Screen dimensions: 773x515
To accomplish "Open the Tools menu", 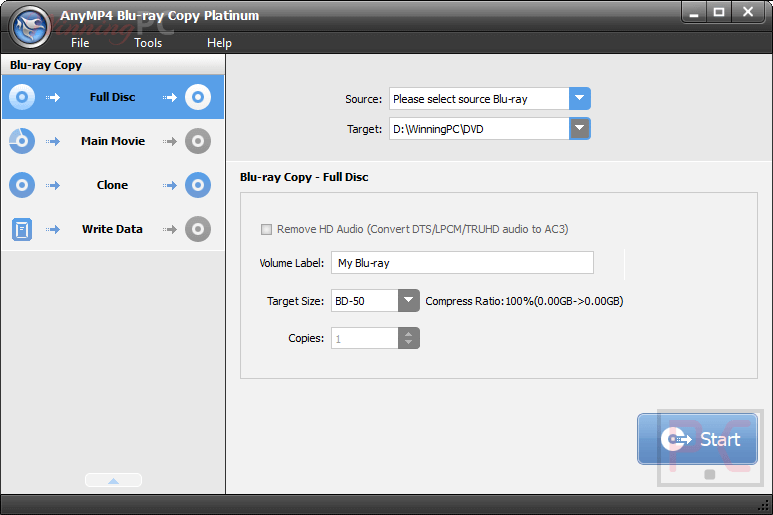I will click(x=148, y=43).
